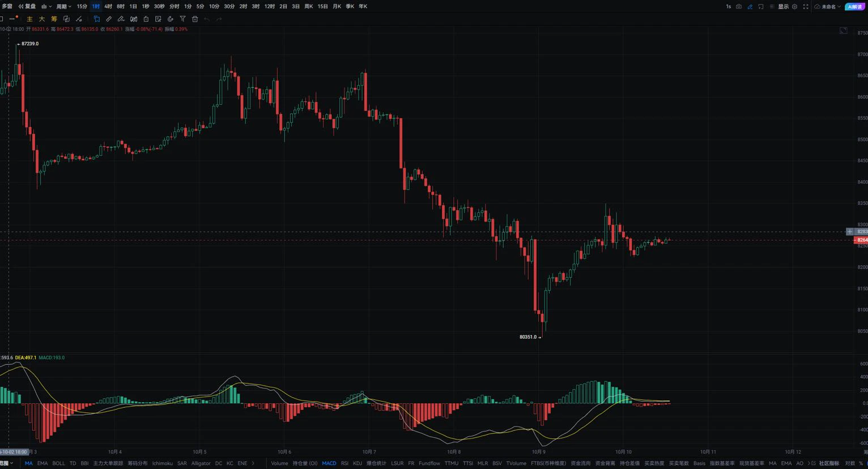Toggle the Ichimoku indicator
Screen dimensions: 868x469
[x=163, y=463]
